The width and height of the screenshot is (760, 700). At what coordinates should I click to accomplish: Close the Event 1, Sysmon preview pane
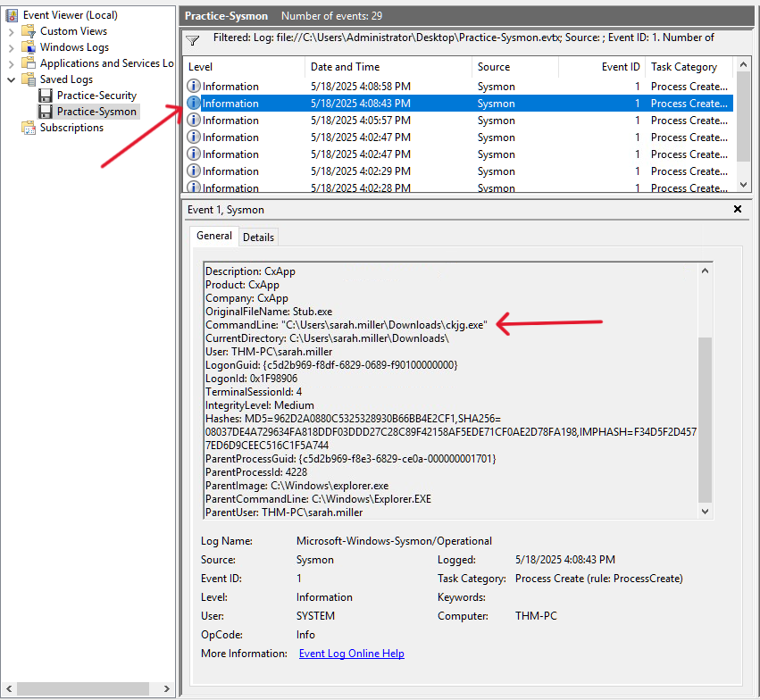click(738, 209)
